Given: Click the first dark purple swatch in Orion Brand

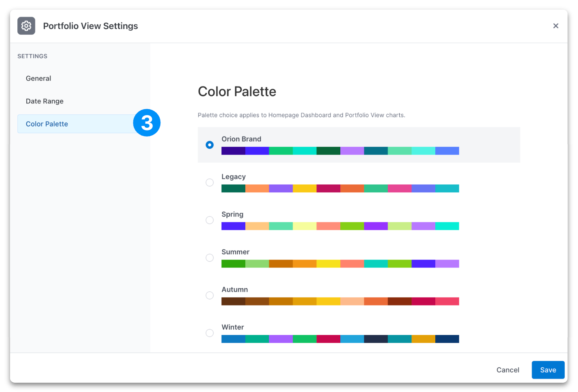Looking at the screenshot, I should point(233,150).
